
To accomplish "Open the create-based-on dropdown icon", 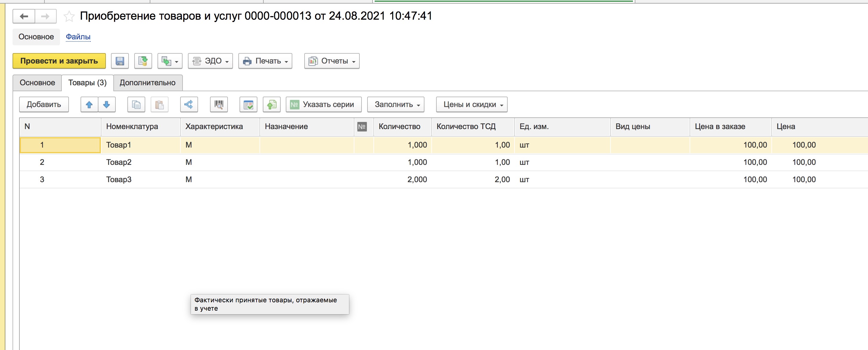I will 170,61.
